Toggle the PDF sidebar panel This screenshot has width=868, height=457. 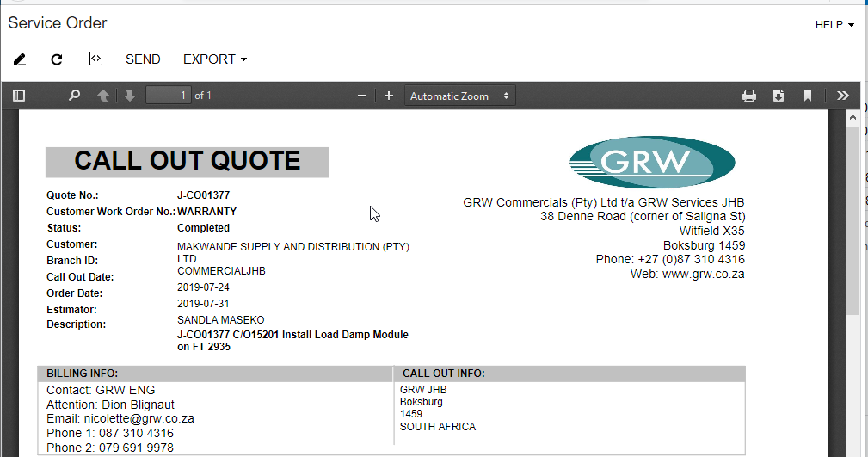(19, 96)
